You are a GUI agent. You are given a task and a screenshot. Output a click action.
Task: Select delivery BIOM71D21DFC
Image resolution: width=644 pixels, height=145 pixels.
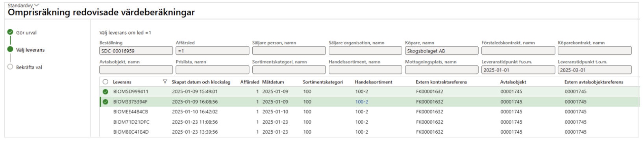pyautogui.click(x=131, y=122)
